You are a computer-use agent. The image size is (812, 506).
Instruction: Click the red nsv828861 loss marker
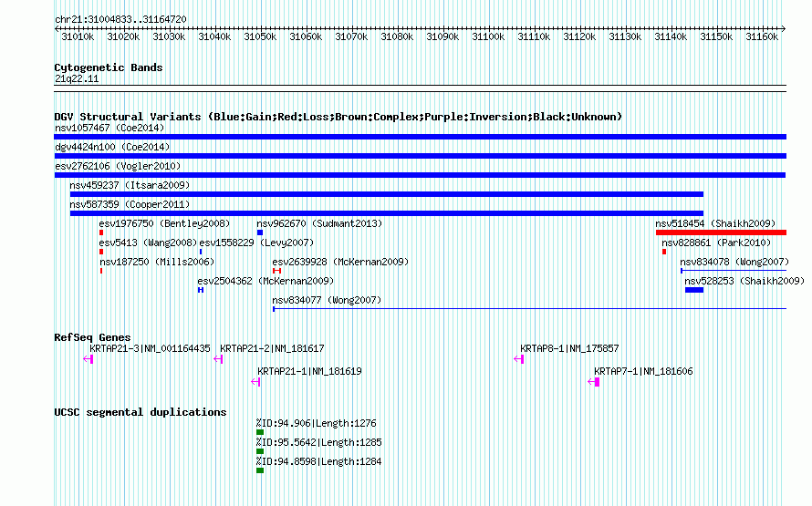pyautogui.click(x=664, y=252)
